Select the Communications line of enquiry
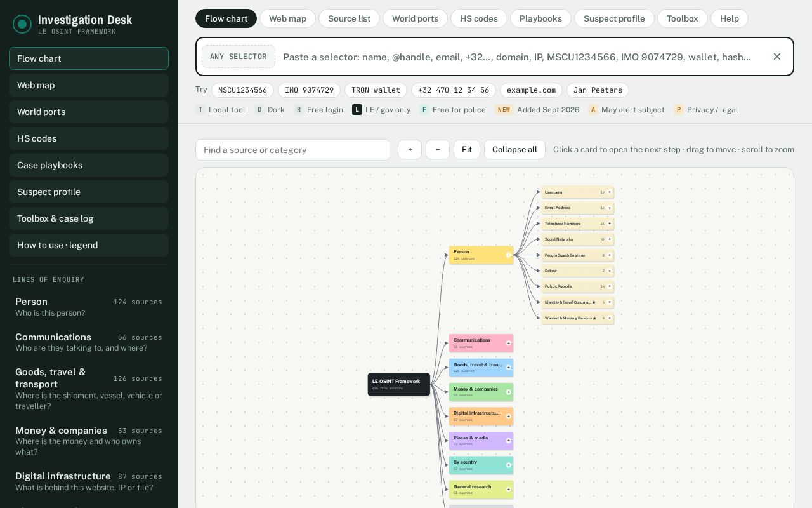This screenshot has width=812, height=508. coord(89,342)
